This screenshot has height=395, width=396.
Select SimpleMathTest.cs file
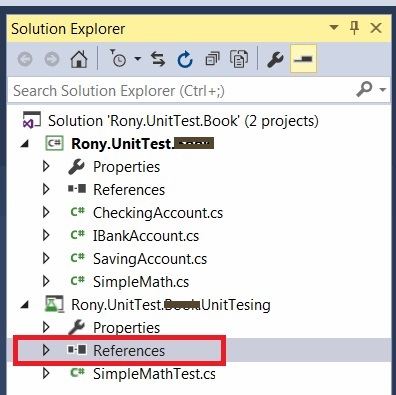[154, 374]
